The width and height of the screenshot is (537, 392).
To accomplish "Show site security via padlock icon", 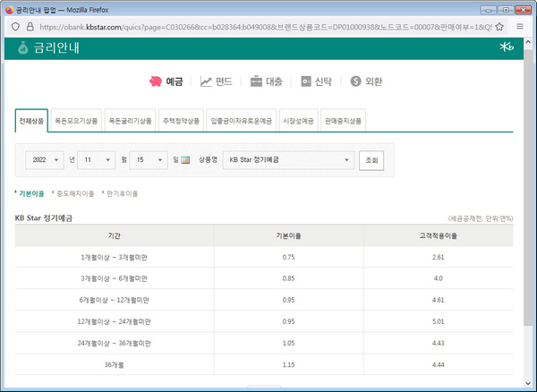I will pyautogui.click(x=30, y=27).
